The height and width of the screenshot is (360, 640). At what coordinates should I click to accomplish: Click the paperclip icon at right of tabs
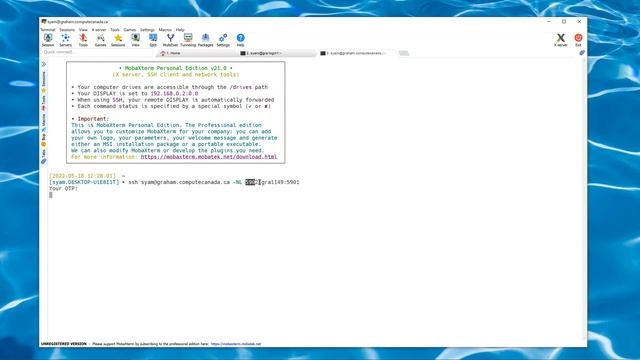[x=582, y=53]
